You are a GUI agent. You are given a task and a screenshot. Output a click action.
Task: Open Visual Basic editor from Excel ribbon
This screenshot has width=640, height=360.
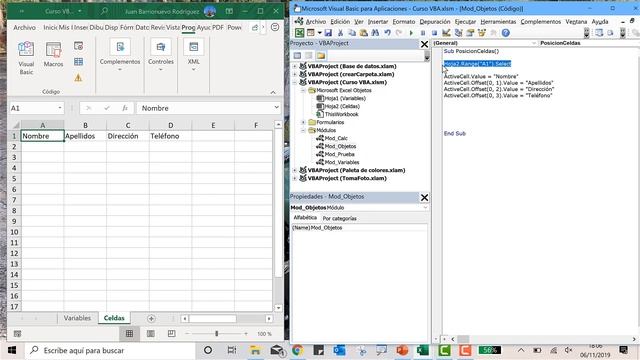[x=26, y=58]
